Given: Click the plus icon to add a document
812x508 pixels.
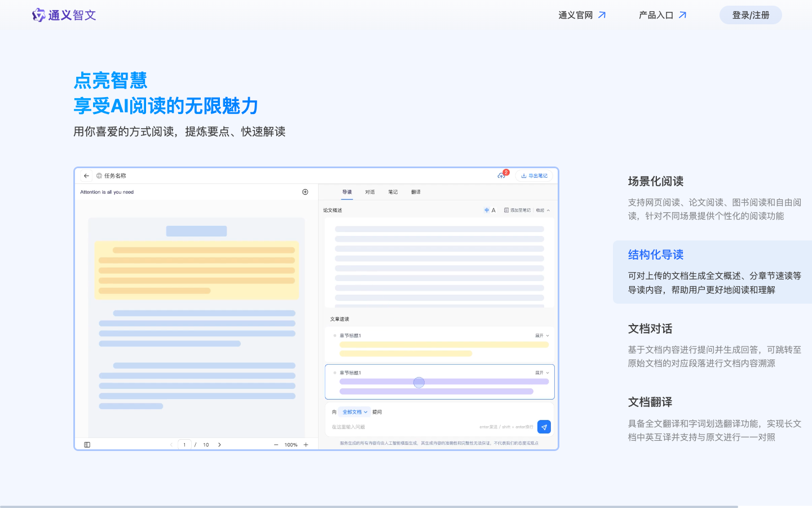Looking at the screenshot, I should [305, 192].
